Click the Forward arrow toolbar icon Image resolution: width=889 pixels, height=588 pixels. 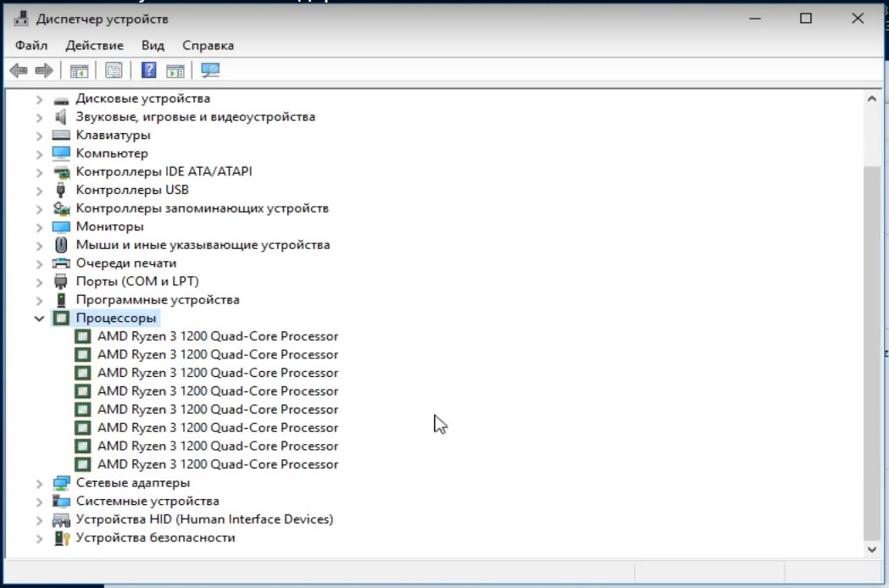pos(44,70)
